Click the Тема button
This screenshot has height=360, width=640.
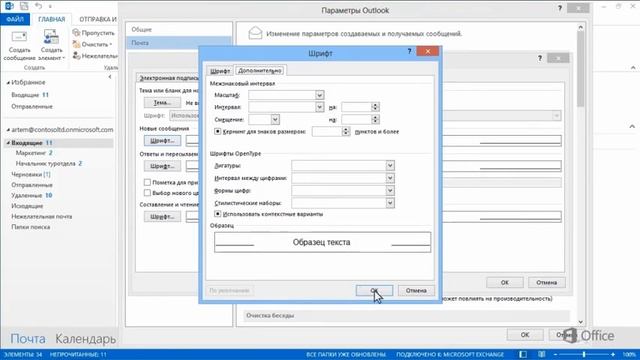coord(162,102)
